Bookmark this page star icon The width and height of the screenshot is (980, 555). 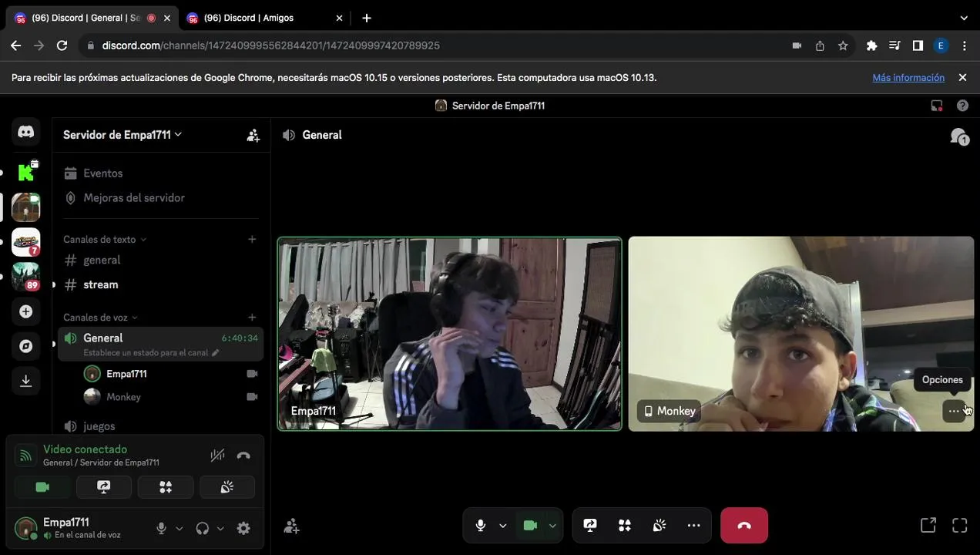click(843, 45)
